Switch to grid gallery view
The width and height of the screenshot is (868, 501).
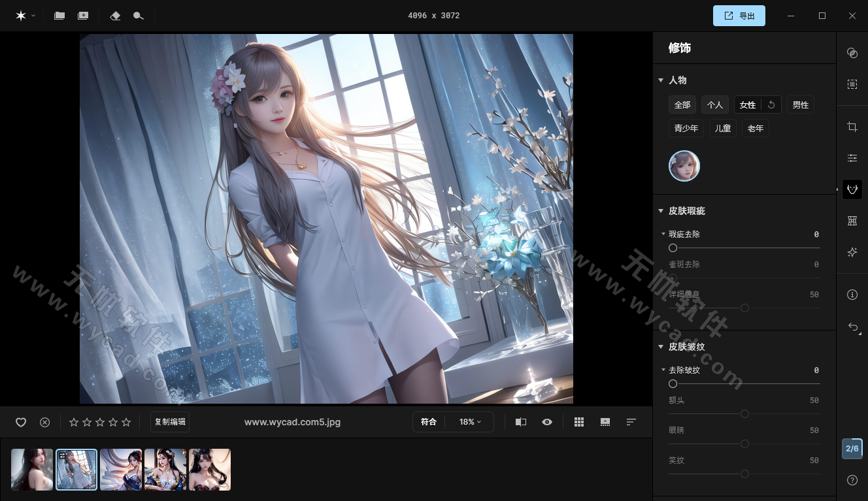[x=579, y=422]
